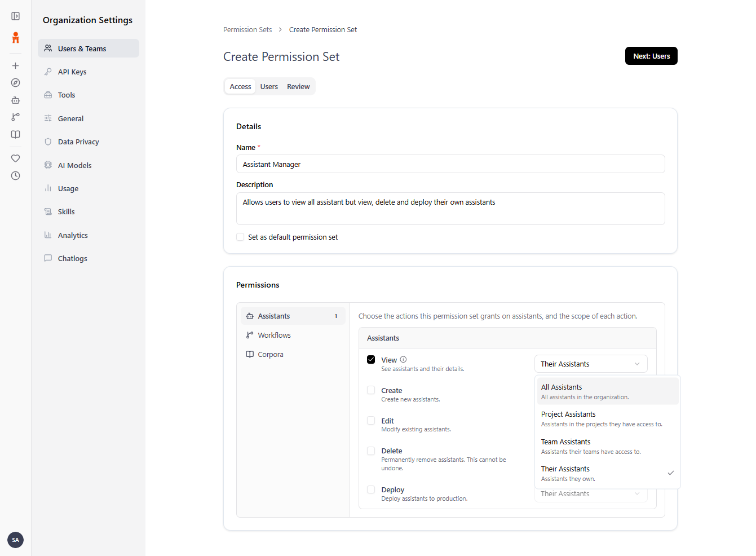Open AI Models settings
Screen dimensions: 756x556
pos(89,165)
